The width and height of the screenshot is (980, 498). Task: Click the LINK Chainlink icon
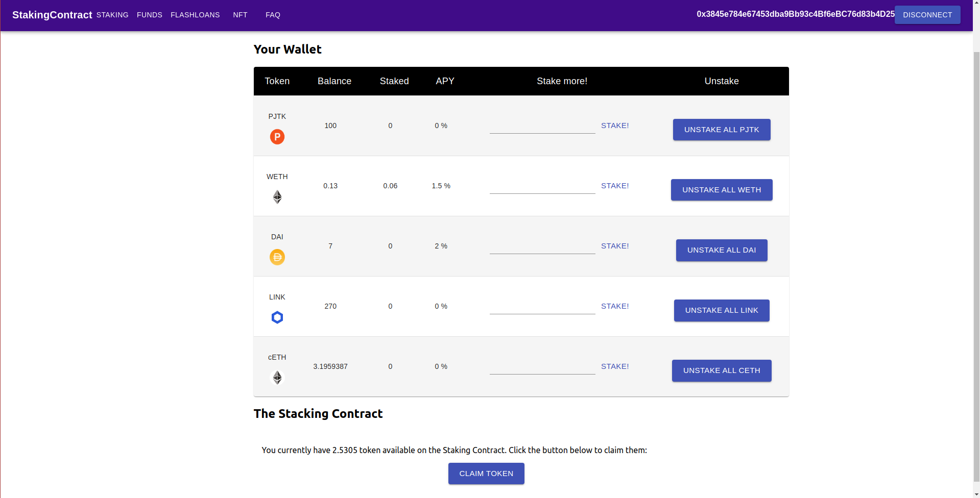coord(277,317)
